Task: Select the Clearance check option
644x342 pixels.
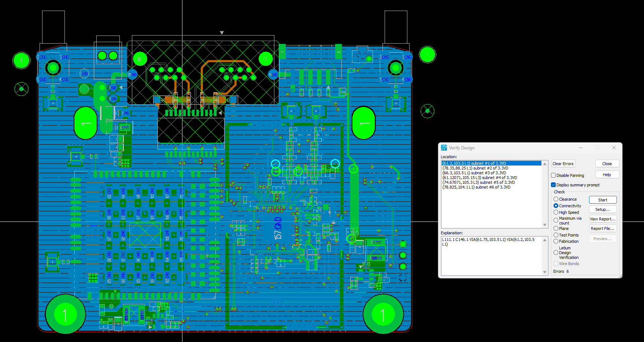Action: click(x=556, y=199)
